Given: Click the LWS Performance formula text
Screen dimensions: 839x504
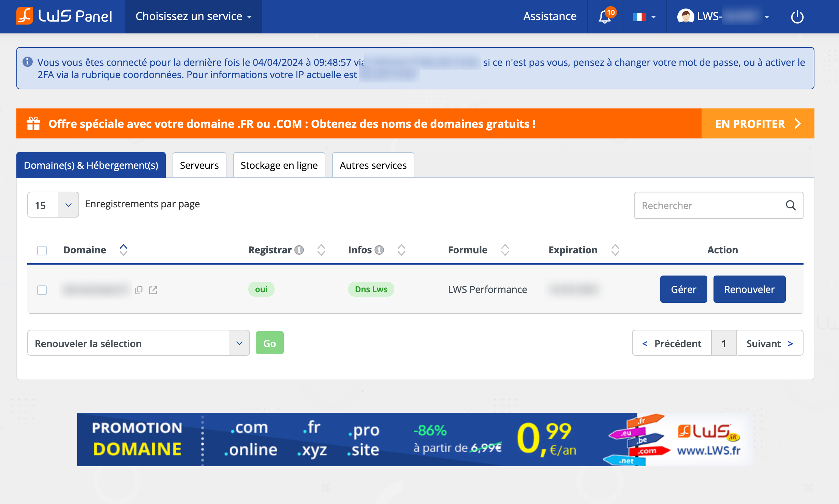Looking at the screenshot, I should pos(487,290).
